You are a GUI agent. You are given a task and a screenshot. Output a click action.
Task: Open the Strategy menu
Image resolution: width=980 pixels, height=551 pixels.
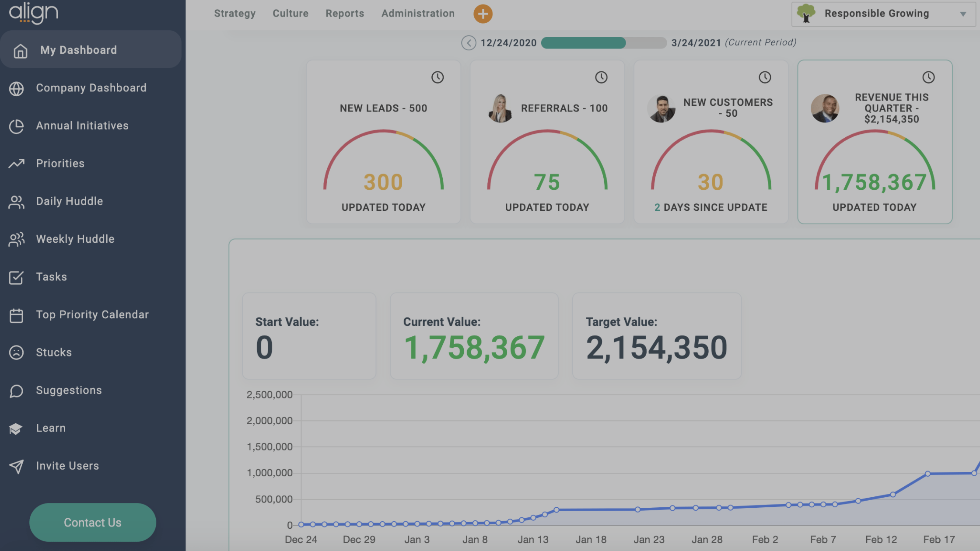click(235, 13)
